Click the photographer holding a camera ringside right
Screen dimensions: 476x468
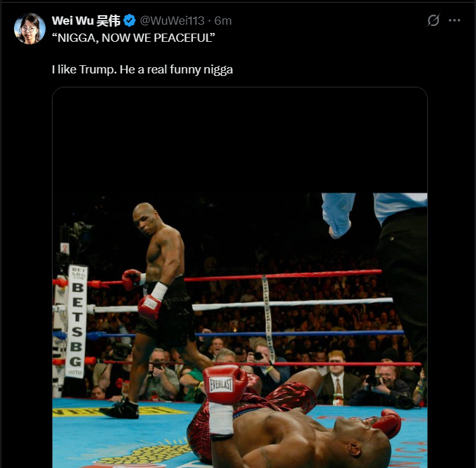coord(383,386)
